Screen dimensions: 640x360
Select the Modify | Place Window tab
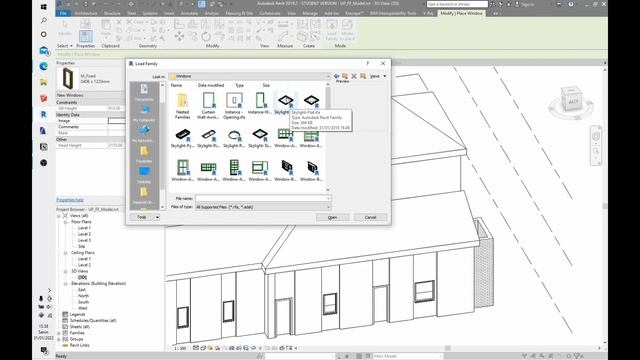click(x=461, y=13)
